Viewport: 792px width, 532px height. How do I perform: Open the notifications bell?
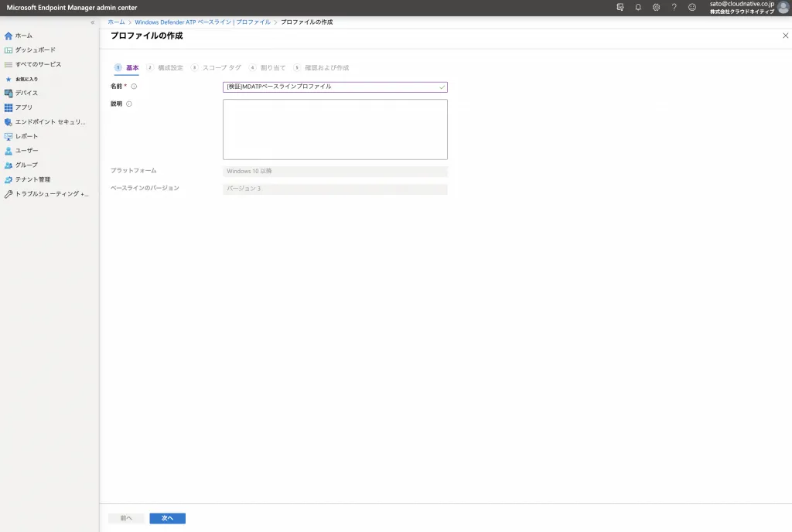[x=638, y=8]
